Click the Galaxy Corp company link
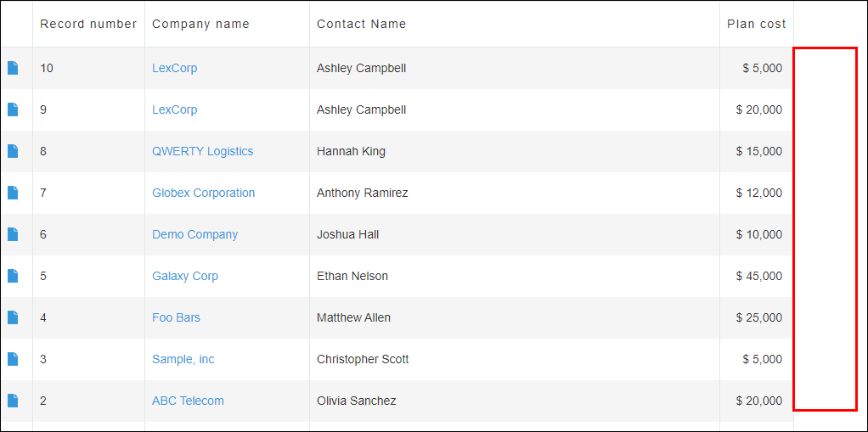The width and height of the screenshot is (868, 432). tap(185, 276)
